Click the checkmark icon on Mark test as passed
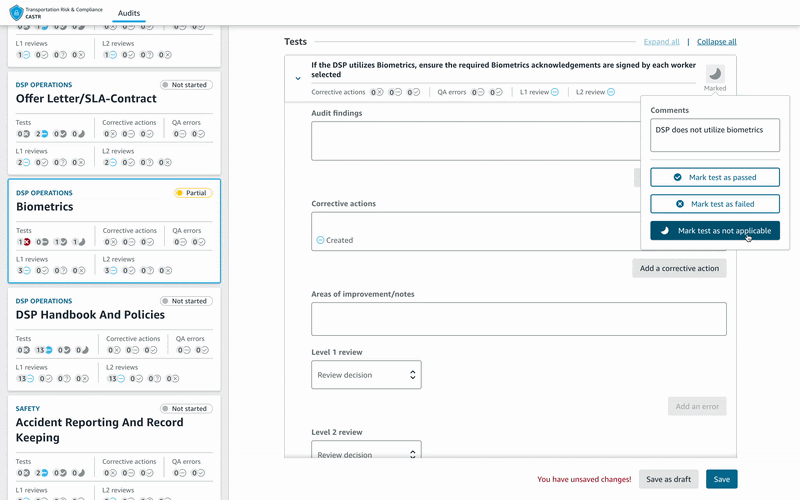 [x=678, y=178]
